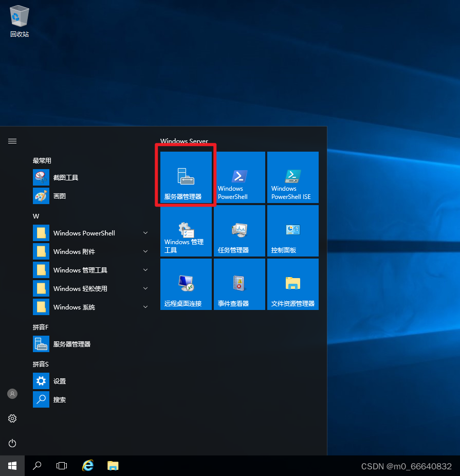Open the 事件查看器 tile
This screenshot has width=460, height=476.
tap(240, 284)
